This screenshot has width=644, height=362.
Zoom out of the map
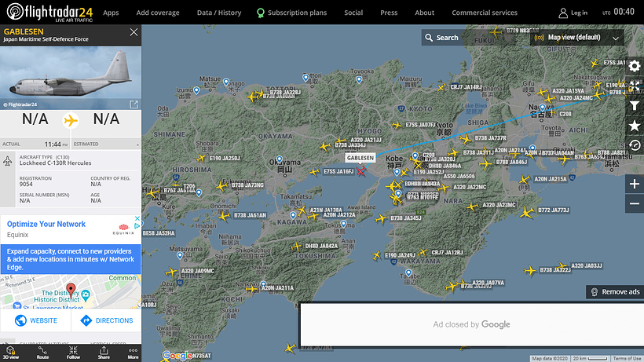tap(635, 203)
